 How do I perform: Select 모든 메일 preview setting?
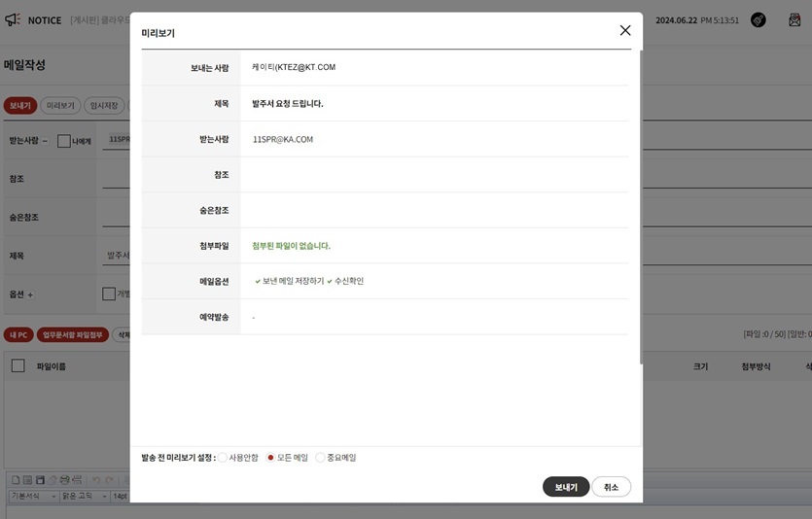[x=270, y=458]
